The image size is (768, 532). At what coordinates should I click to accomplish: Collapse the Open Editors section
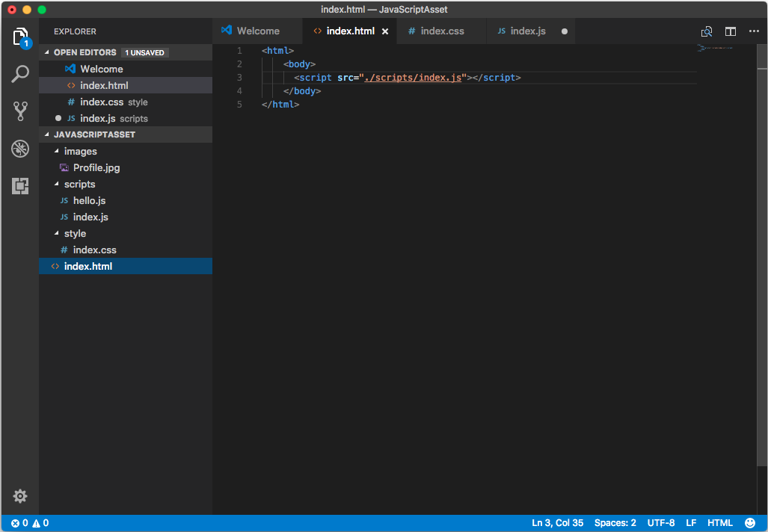click(47, 52)
